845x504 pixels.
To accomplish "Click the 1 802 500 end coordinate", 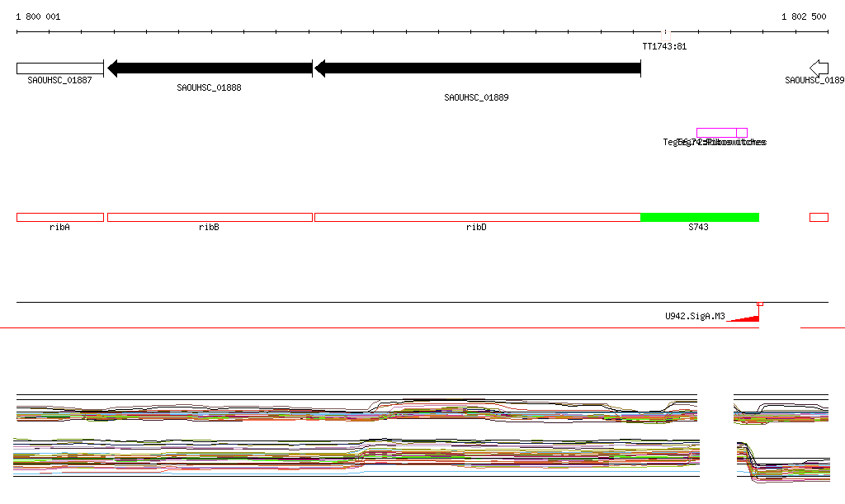I will click(803, 16).
